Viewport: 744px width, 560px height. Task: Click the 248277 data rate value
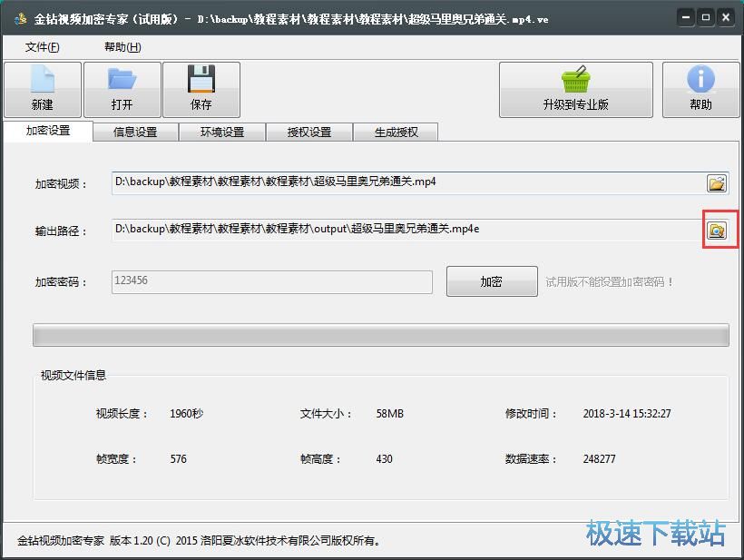599,459
